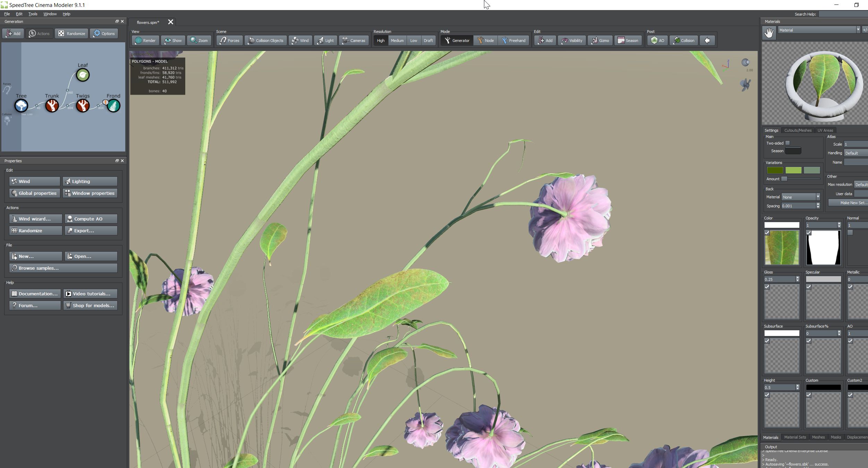Open the Show view options

pyautogui.click(x=173, y=41)
